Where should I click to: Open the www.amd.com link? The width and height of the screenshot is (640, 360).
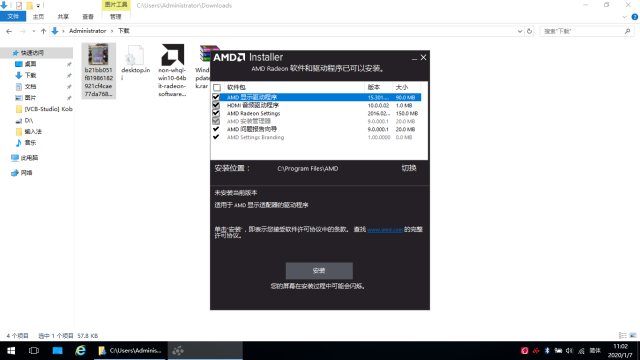(385, 230)
